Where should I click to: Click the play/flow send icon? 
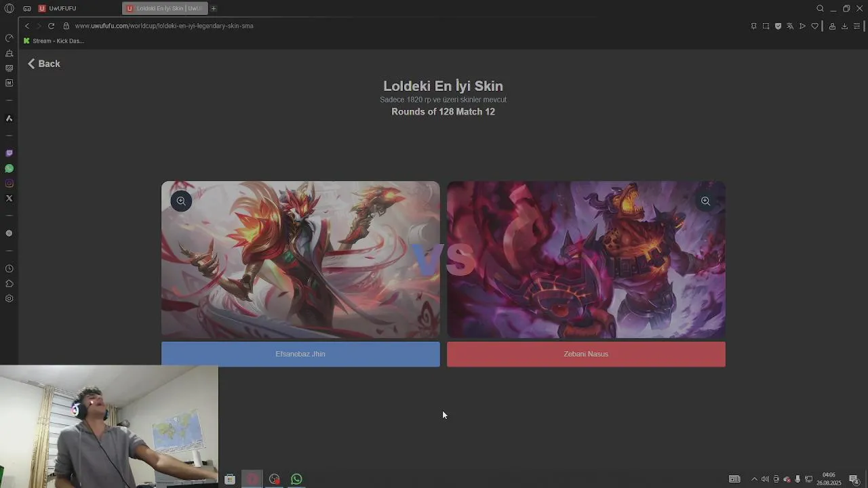802,26
